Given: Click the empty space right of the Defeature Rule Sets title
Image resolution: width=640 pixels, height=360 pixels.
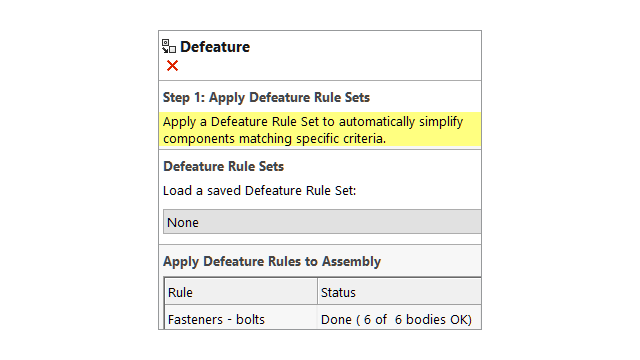Looking at the screenshot, I should click(x=382, y=167).
